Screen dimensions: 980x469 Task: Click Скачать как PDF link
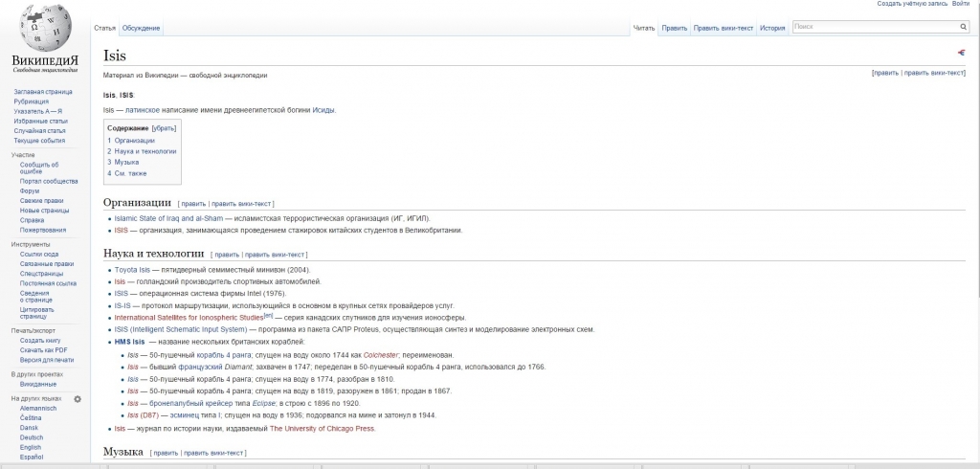(x=43, y=350)
